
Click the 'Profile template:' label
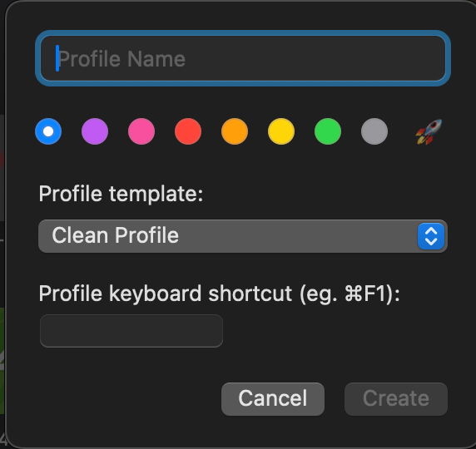point(121,195)
